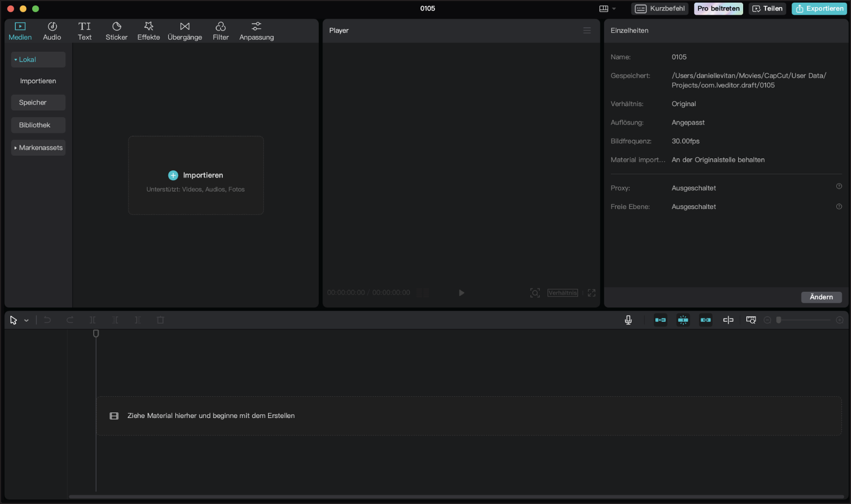Click 'Ziehe Material hierher' drop area

(469, 416)
